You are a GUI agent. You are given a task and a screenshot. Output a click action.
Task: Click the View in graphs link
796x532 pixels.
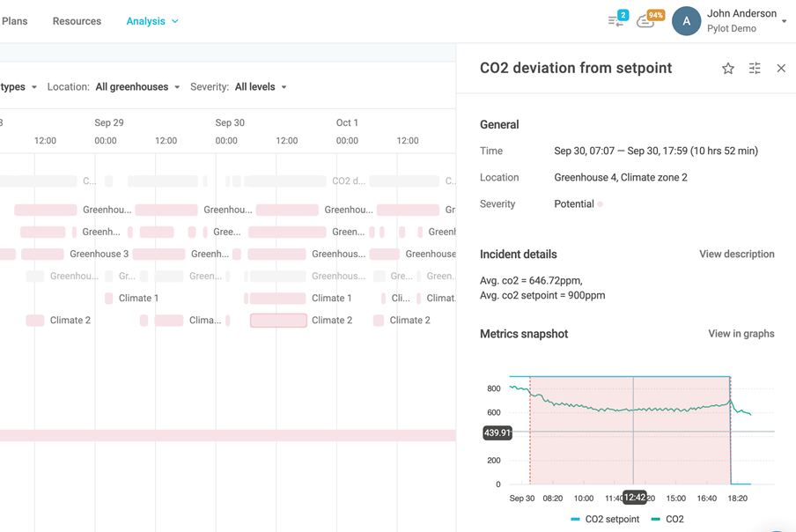pos(741,334)
